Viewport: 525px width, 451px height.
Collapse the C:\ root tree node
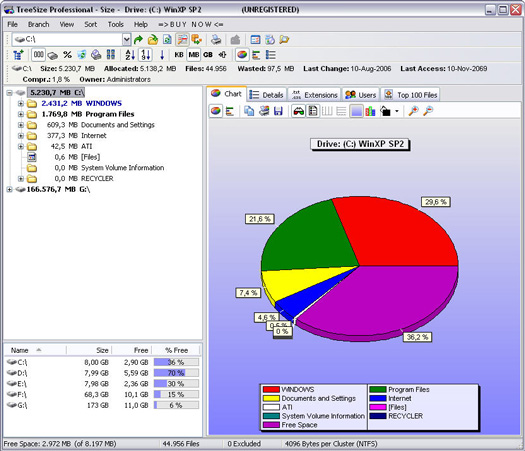[x=9, y=93]
